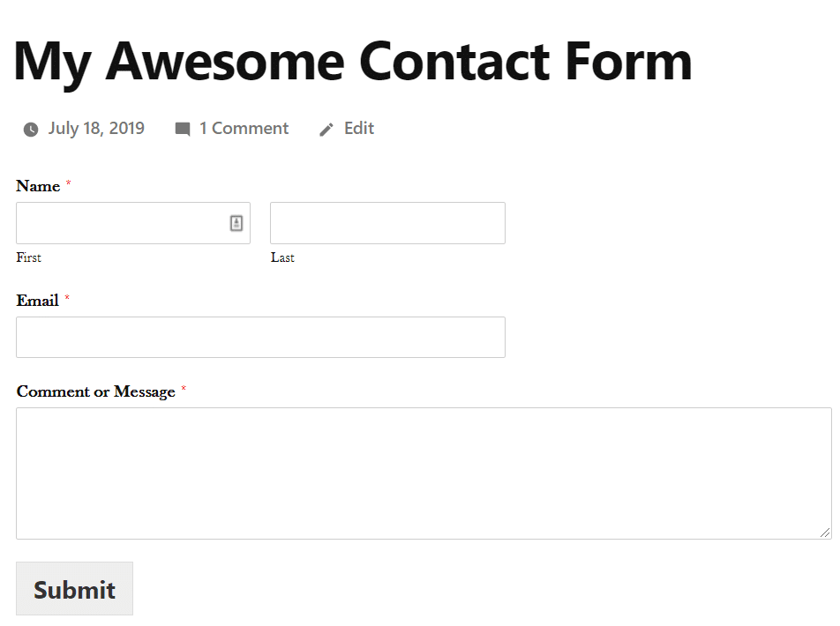Click the Last label under the second box
Viewport: 840px width, 626px height.
point(282,257)
